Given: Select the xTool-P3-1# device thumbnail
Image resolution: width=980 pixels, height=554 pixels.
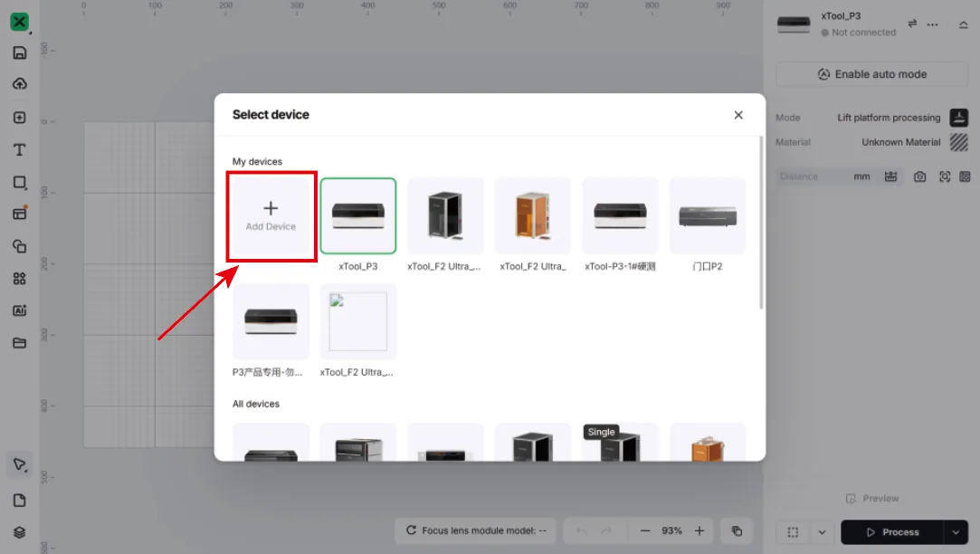Looking at the screenshot, I should 620,215.
